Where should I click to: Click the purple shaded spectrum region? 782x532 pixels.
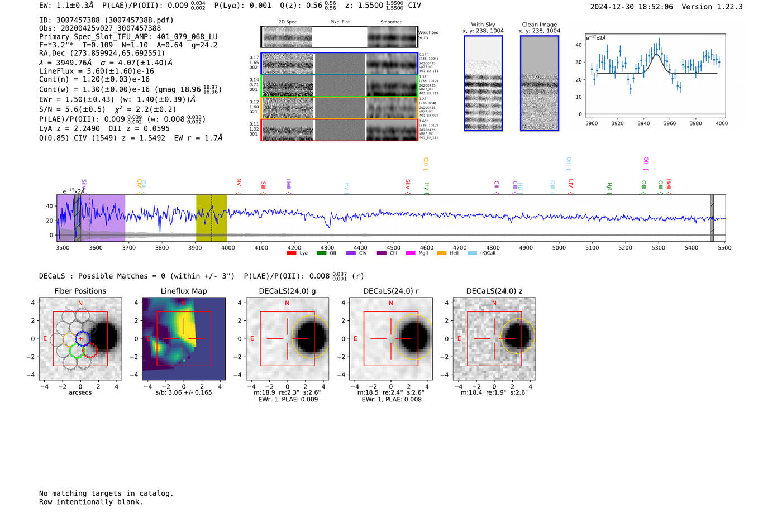(90, 218)
